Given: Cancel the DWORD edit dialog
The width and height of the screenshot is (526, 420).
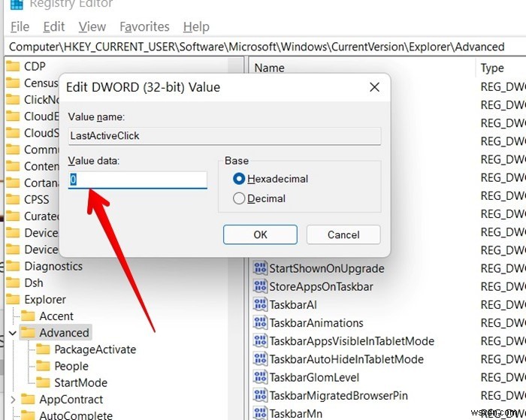Looking at the screenshot, I should 343,234.
